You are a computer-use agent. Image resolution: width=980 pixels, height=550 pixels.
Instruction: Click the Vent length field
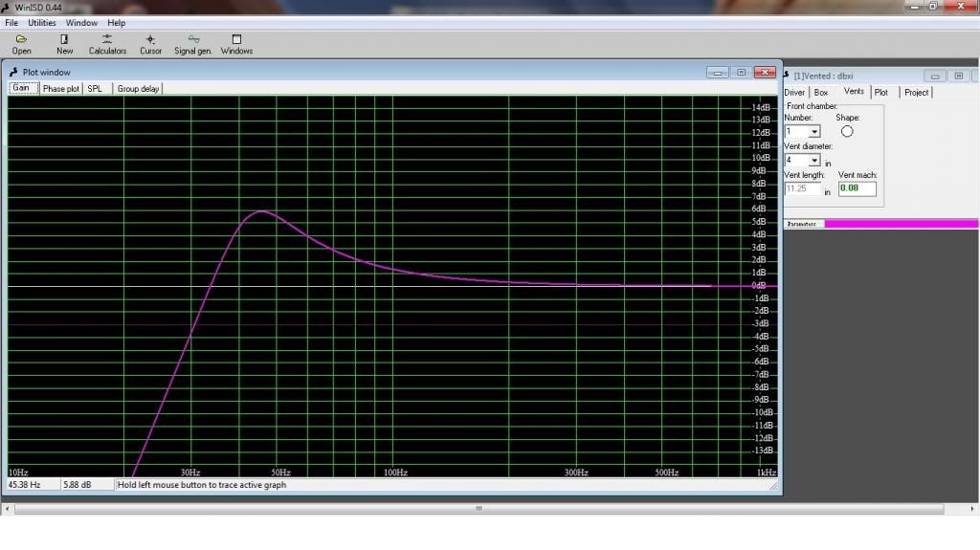(x=803, y=188)
